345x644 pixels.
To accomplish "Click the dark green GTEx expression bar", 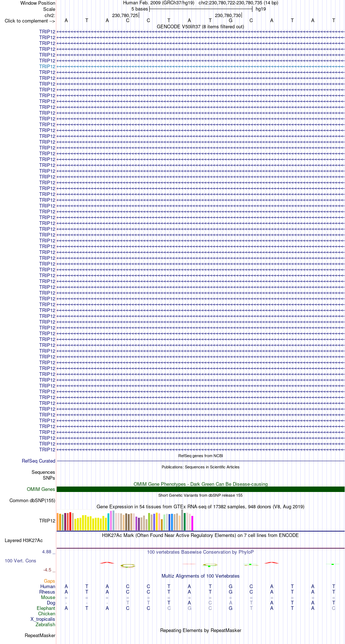I will [185, 522].
